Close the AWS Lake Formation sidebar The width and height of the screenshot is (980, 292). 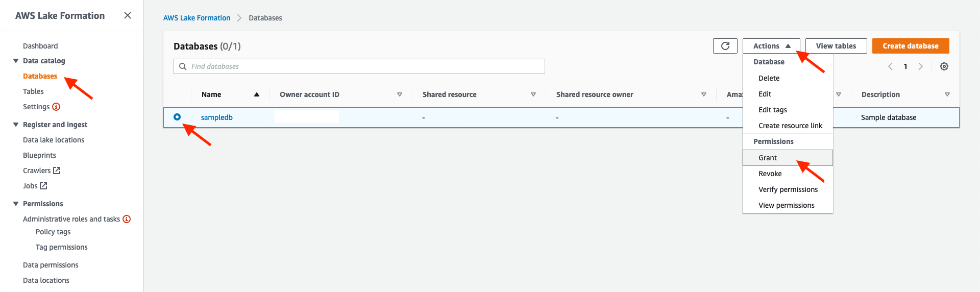pyautogui.click(x=128, y=15)
